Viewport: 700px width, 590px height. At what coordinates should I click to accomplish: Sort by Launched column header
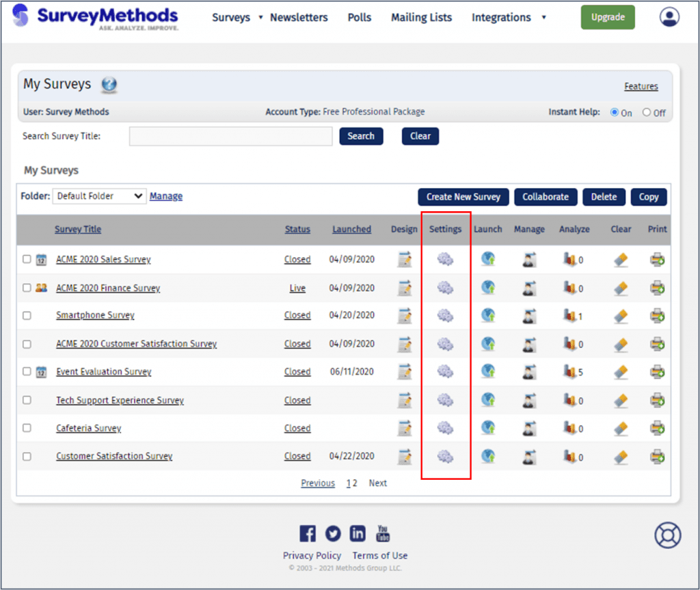pyautogui.click(x=352, y=229)
